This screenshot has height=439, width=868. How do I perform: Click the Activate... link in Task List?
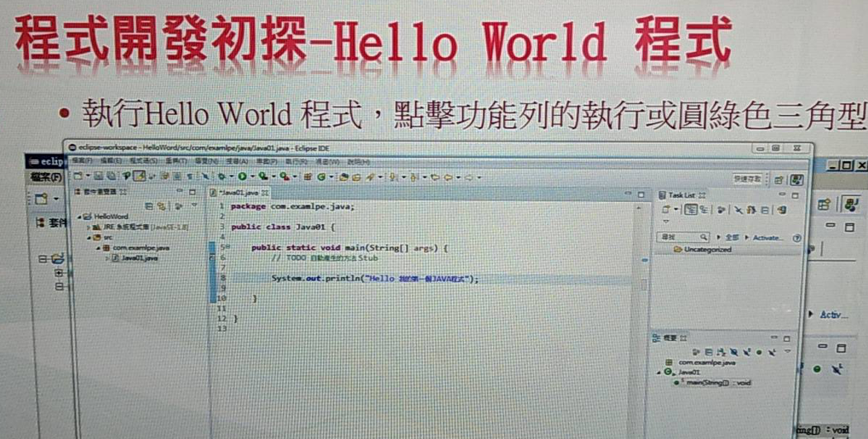coord(767,237)
